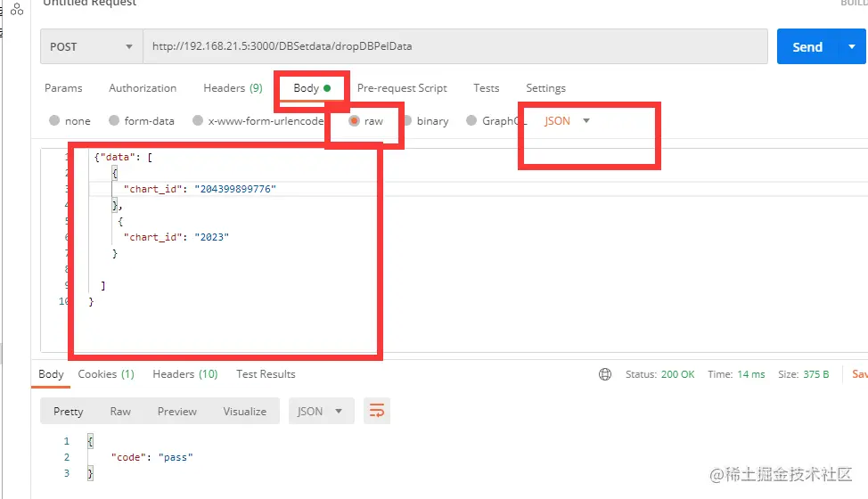868x499 pixels.
Task: Click the "code": "pass" response line
Action: [151, 457]
